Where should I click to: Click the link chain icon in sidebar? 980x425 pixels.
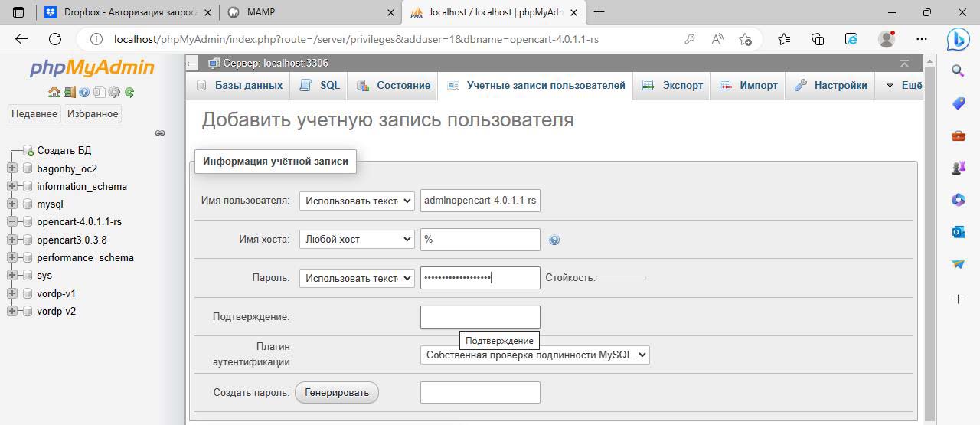click(x=160, y=132)
